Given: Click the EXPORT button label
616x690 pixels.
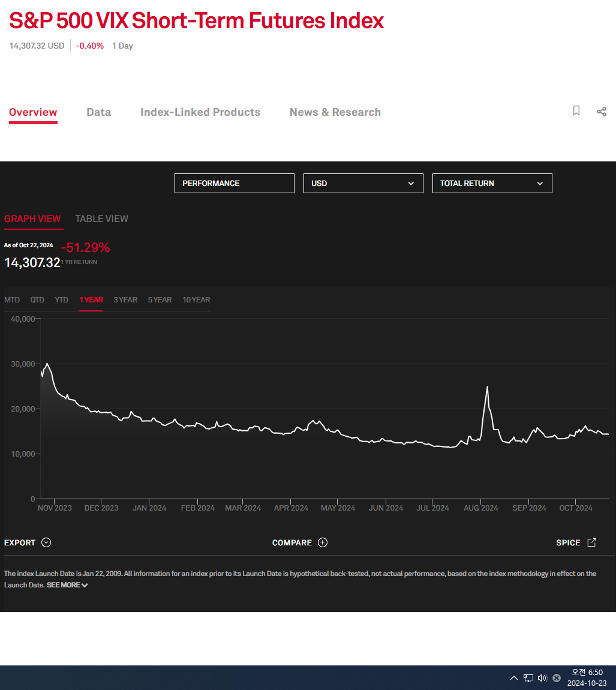Looking at the screenshot, I should [x=20, y=542].
